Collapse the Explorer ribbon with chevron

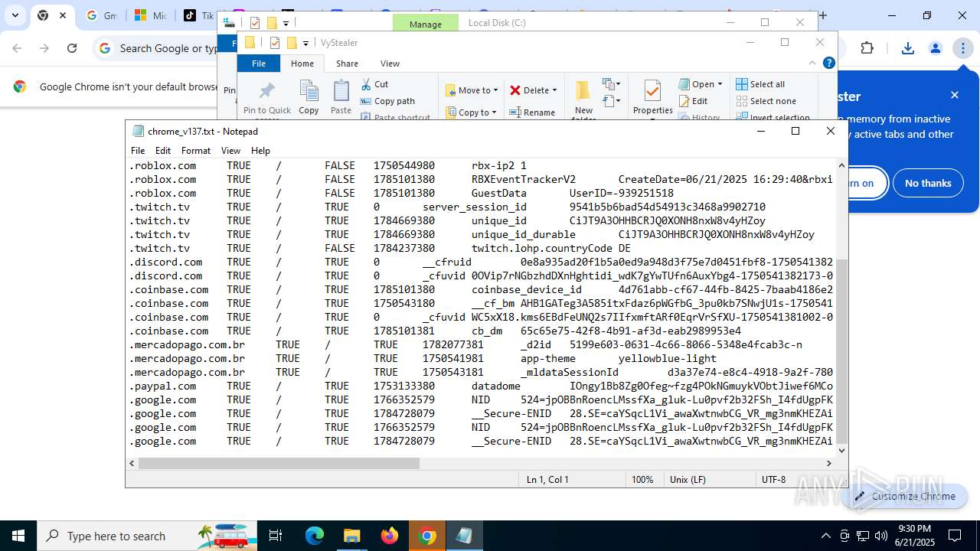(812, 64)
